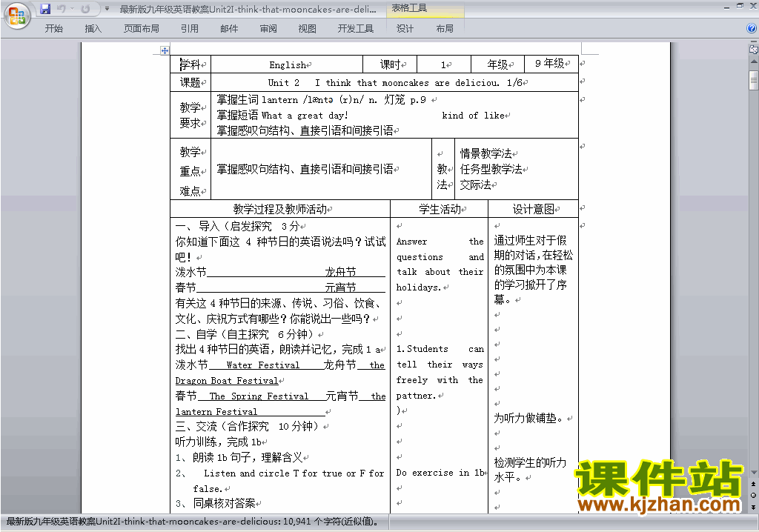Click the '学科' label cell

coord(190,64)
